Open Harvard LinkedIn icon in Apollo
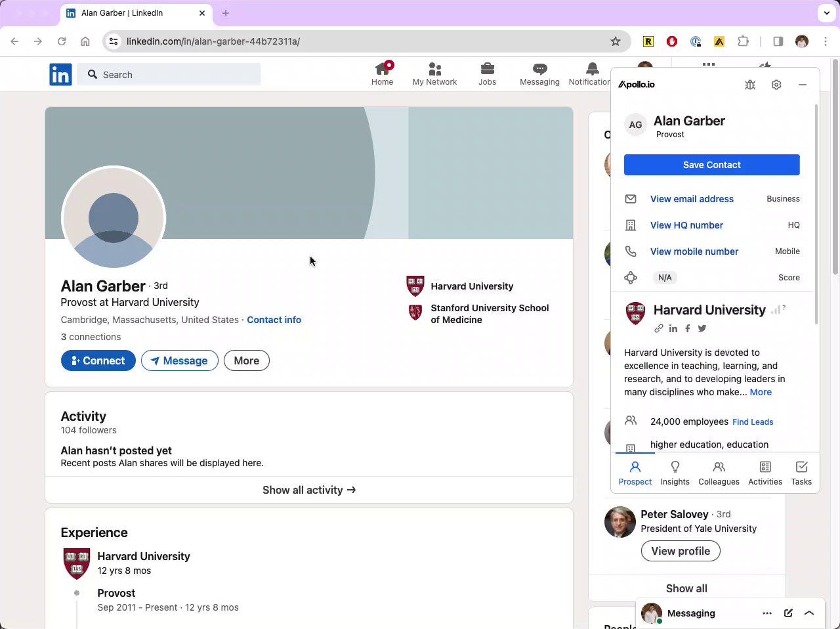The width and height of the screenshot is (840, 629). 673,328
